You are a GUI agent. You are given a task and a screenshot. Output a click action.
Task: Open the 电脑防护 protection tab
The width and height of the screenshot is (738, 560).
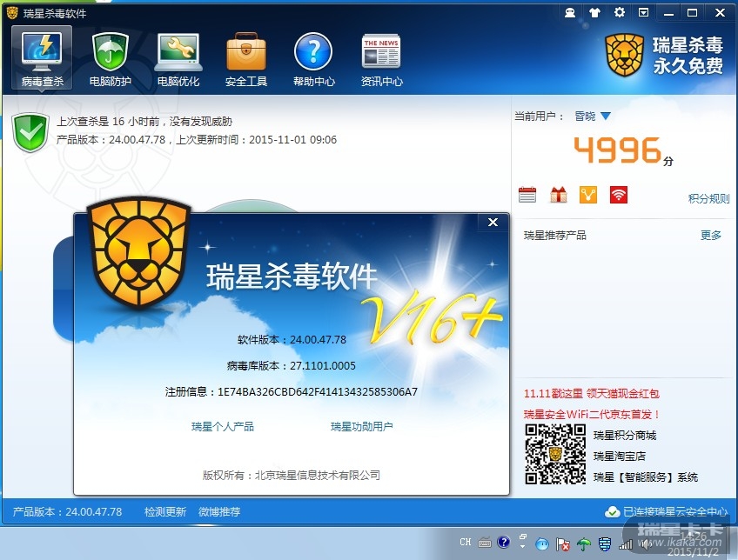pos(111,58)
